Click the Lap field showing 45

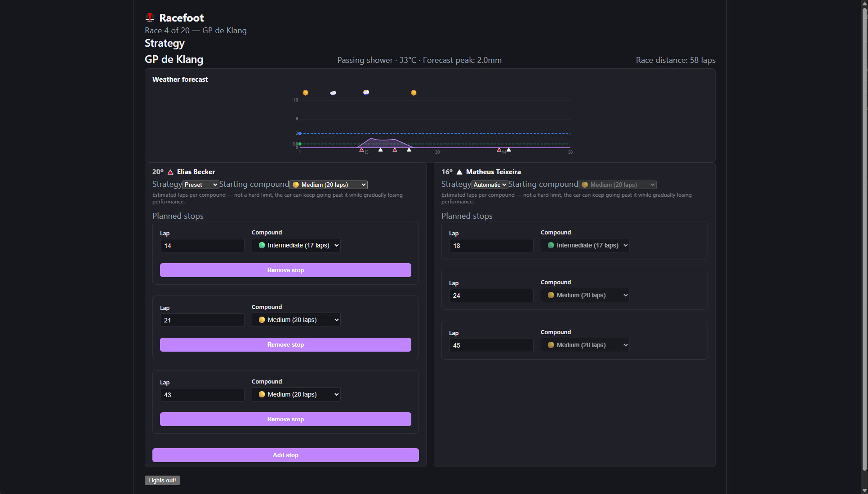491,345
